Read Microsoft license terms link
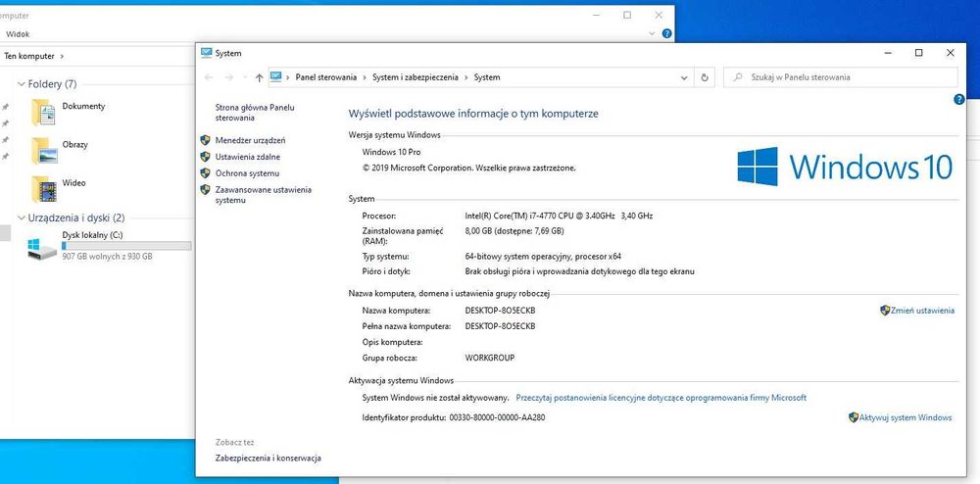The height and width of the screenshot is (484, 980). tap(661, 397)
